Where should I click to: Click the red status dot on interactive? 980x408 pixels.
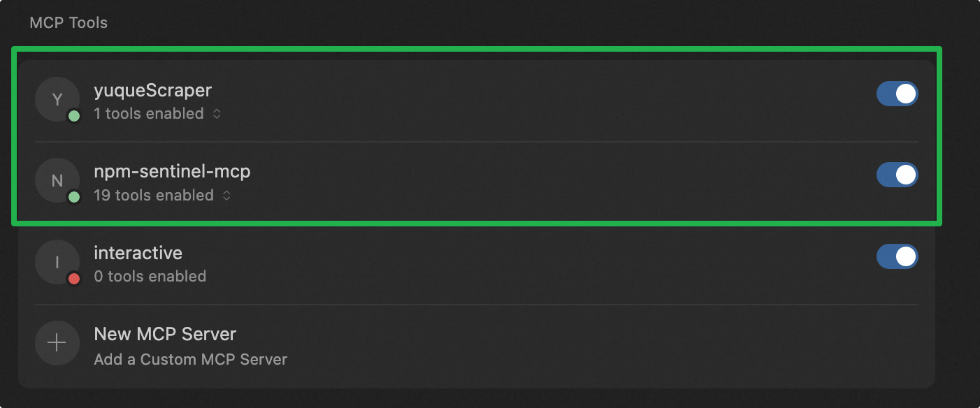tap(74, 279)
